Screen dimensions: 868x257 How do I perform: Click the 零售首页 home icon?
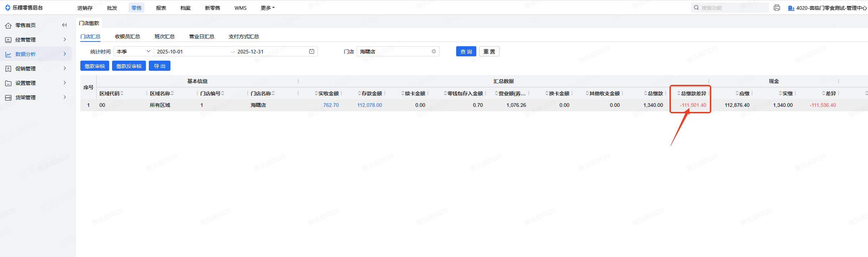(x=8, y=25)
